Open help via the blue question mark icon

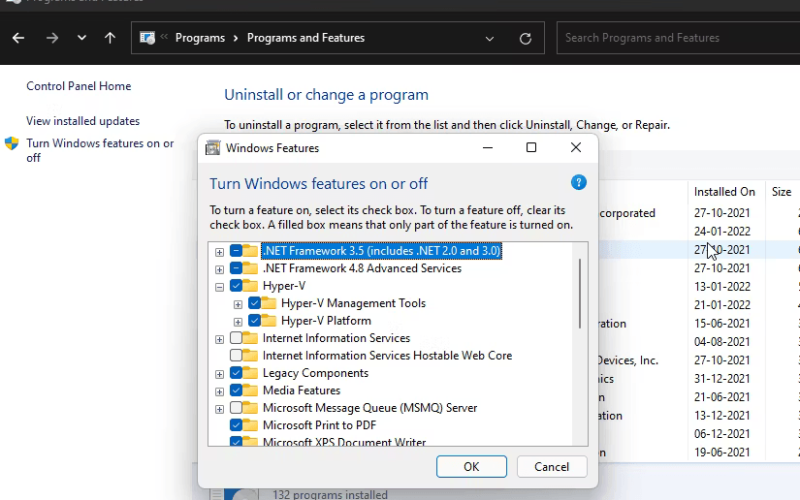(x=579, y=183)
